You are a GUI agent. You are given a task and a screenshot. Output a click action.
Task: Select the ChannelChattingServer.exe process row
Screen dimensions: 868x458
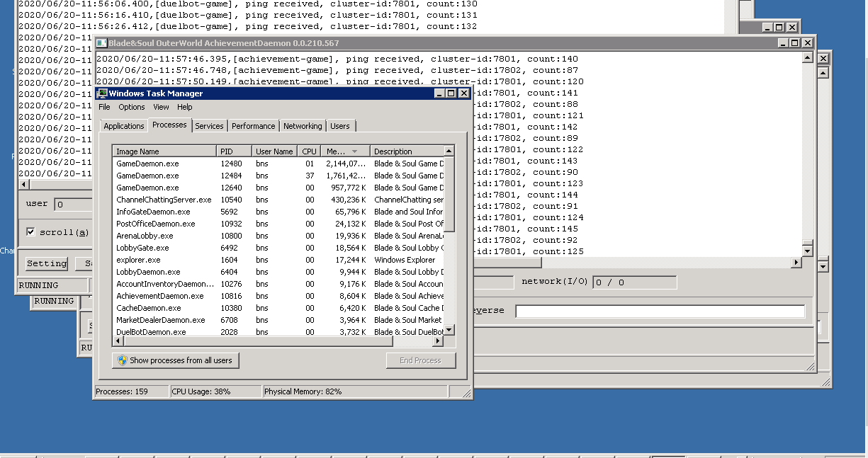click(x=278, y=200)
